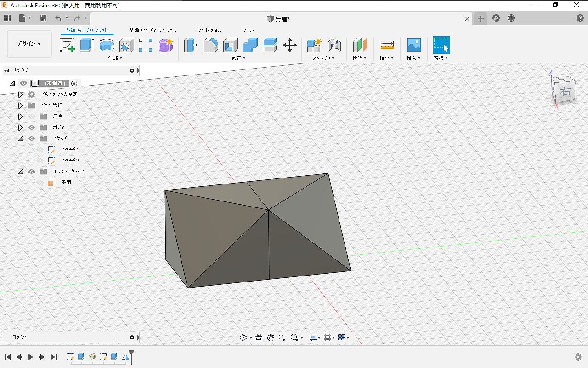Open the デザイン workspace dropdown

tap(29, 44)
